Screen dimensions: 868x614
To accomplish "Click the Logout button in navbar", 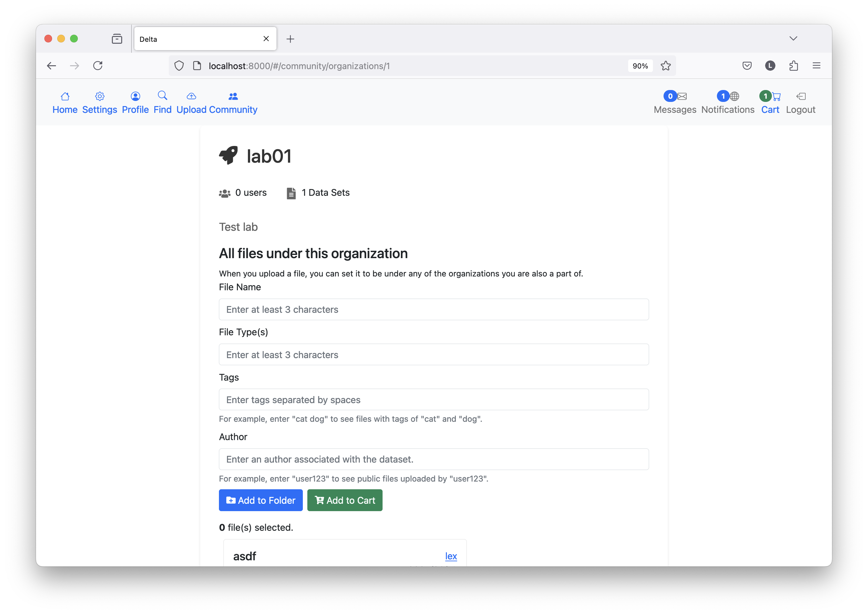I will tap(800, 102).
